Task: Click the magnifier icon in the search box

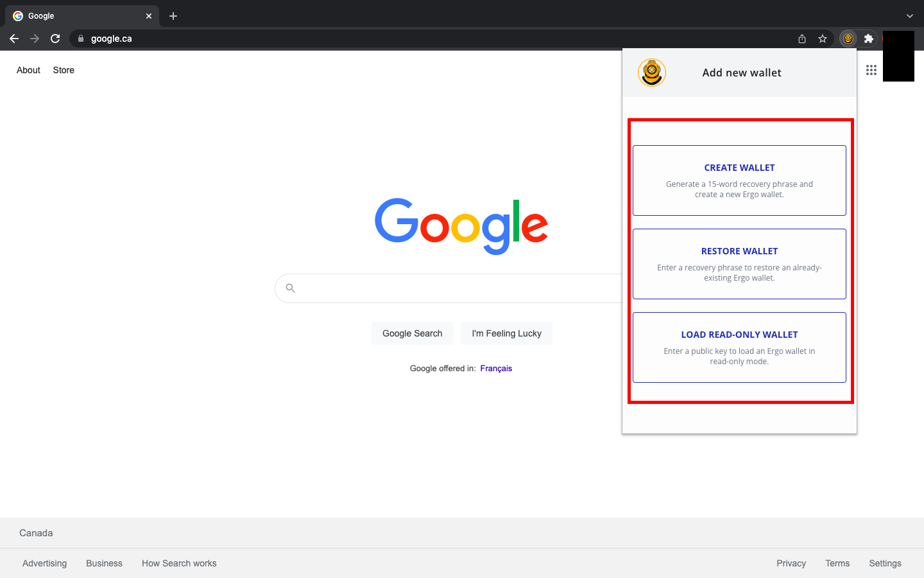Action: pos(291,288)
